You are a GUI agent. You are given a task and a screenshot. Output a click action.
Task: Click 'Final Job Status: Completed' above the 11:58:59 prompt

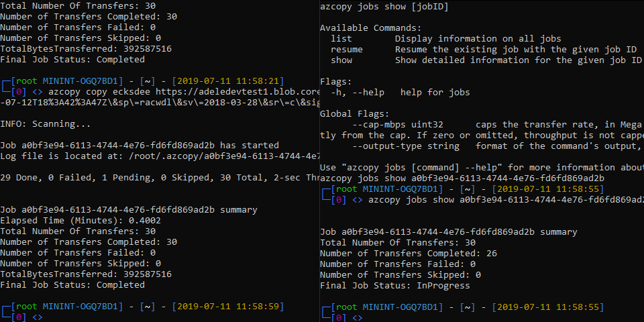tap(72, 284)
